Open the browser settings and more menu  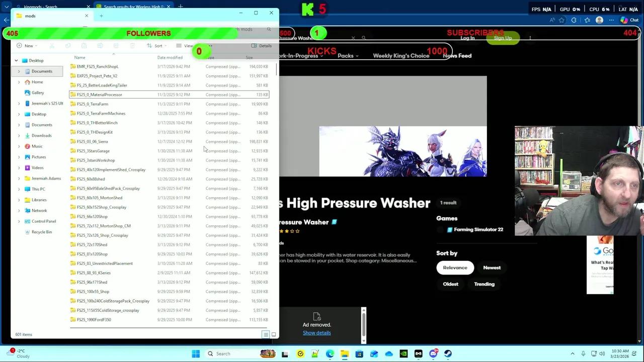coord(611,20)
